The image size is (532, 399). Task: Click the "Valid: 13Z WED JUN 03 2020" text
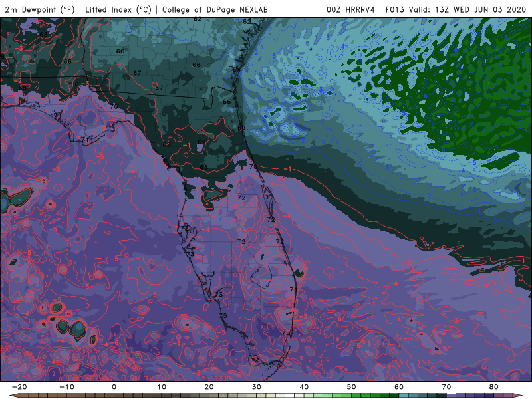click(467, 9)
